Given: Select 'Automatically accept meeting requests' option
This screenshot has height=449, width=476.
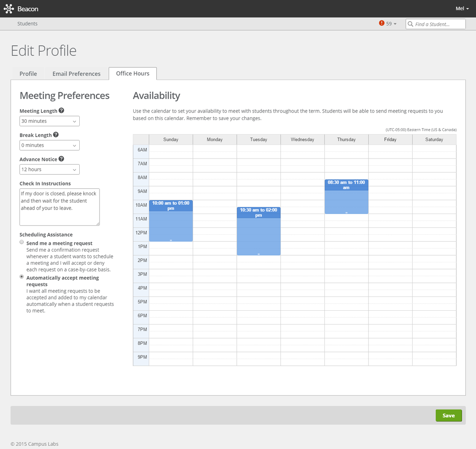Looking at the screenshot, I should tap(21, 276).
